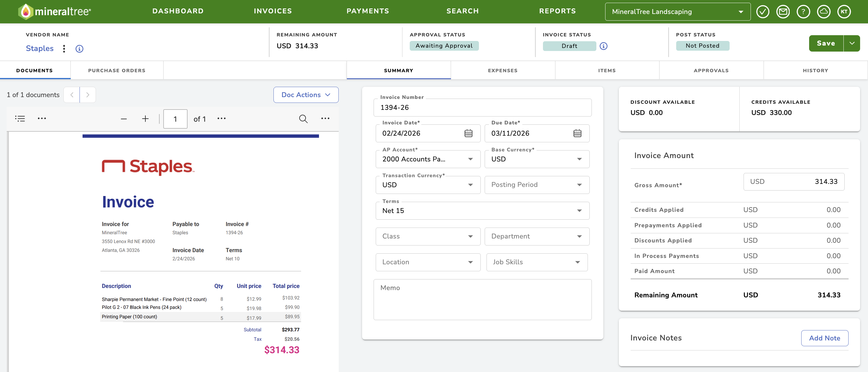The height and width of the screenshot is (372, 868).
Task: Click the MineralTree logo
Action: coord(55,12)
